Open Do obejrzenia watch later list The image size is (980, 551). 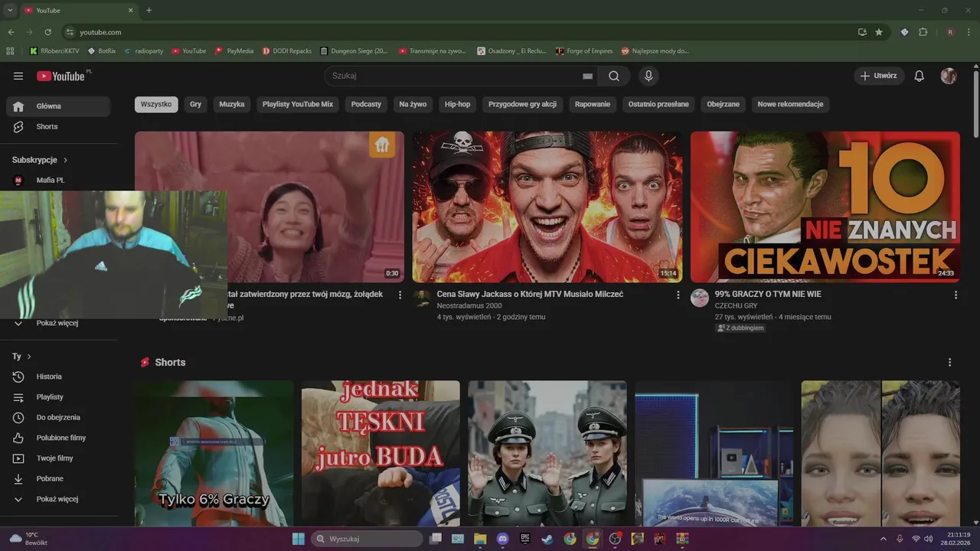click(x=58, y=417)
